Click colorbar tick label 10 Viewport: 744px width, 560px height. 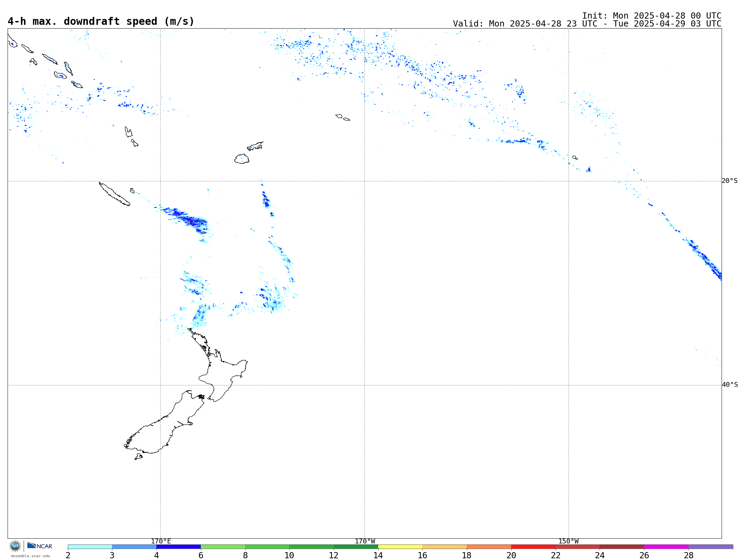click(289, 555)
